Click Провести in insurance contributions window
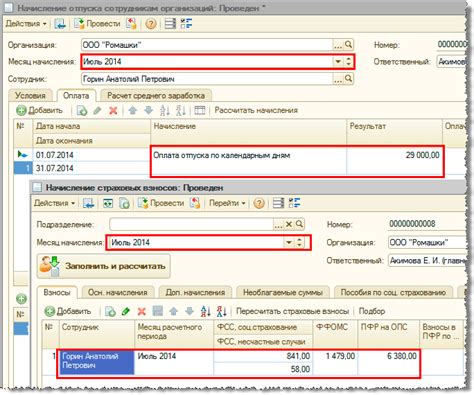The width and height of the screenshot is (474, 395). point(161,203)
